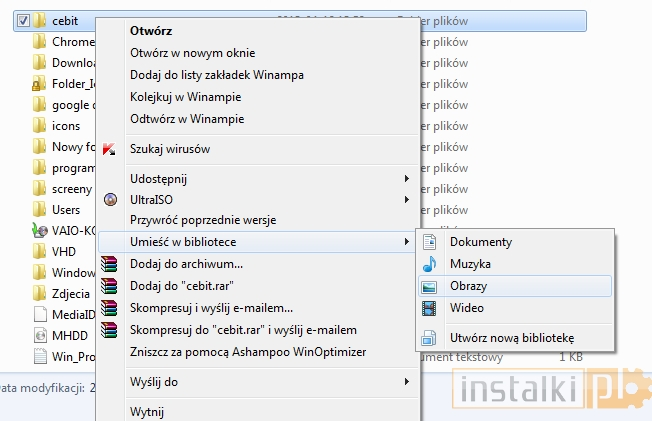Expand the Udostępnij submenu arrow
Image resolution: width=652 pixels, height=421 pixels.
[x=407, y=178]
